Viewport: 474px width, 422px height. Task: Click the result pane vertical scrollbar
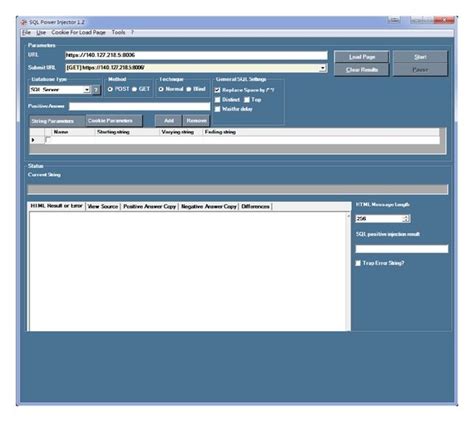[349, 271]
